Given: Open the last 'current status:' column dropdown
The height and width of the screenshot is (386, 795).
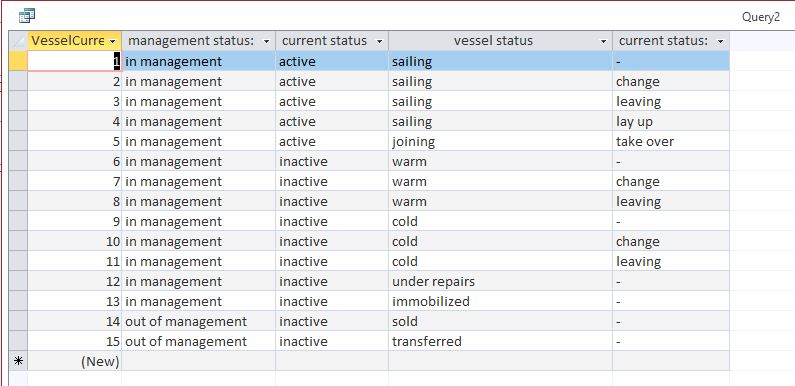Looking at the screenshot, I should coord(720,41).
